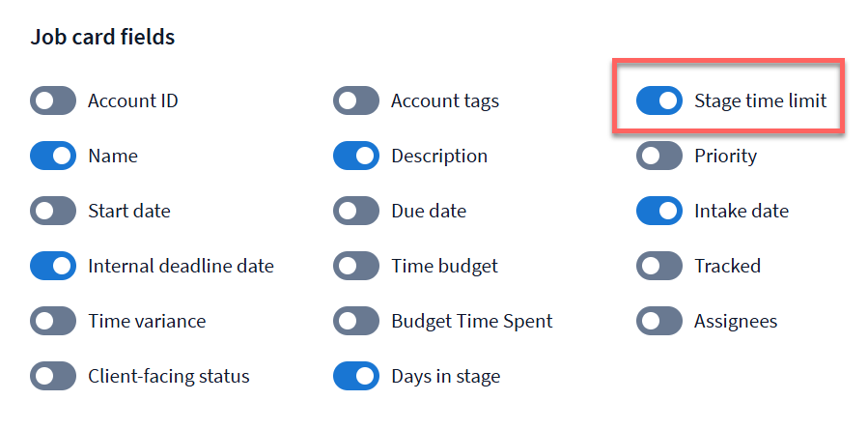Turn off the Intake date toggle
868x429 pixels.
pyautogui.click(x=659, y=211)
